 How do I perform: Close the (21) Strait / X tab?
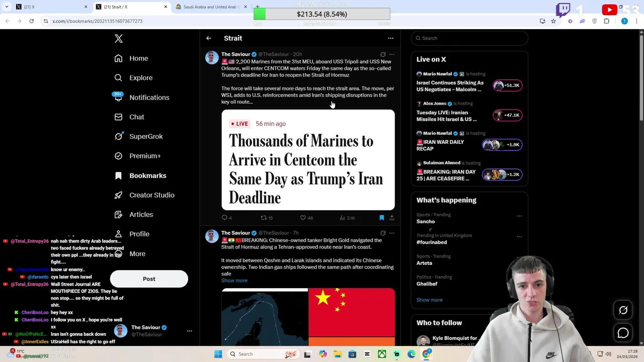point(166,7)
